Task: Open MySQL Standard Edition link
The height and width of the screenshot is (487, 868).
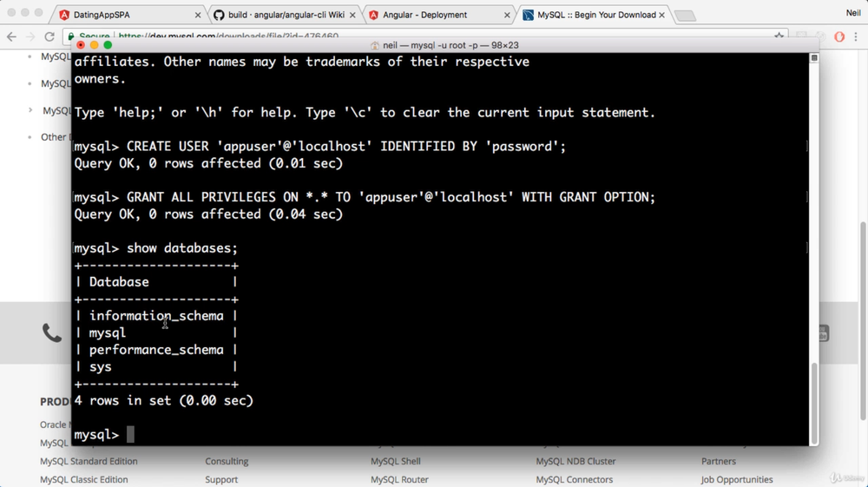Action: coord(89,461)
